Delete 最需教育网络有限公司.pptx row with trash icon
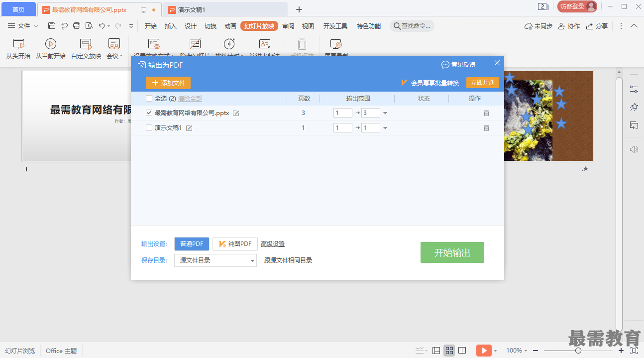This screenshot has width=644, height=358. pos(486,114)
